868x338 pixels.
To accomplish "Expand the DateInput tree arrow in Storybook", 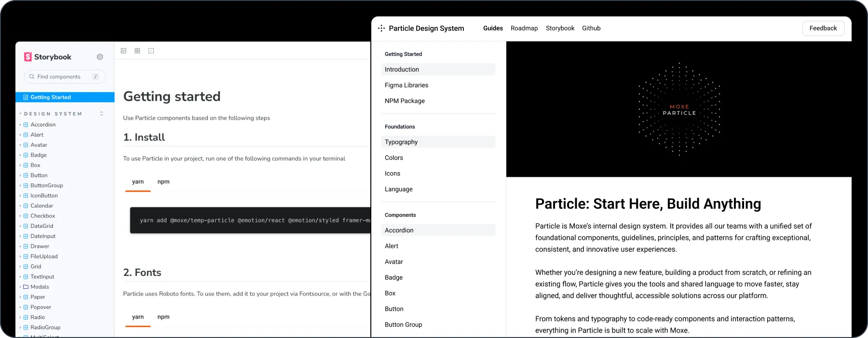I will 20,236.
